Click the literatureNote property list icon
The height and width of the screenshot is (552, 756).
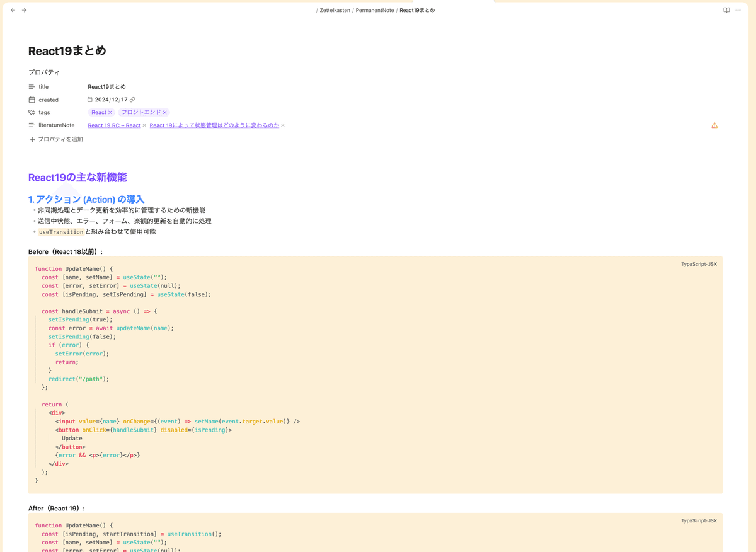31,125
